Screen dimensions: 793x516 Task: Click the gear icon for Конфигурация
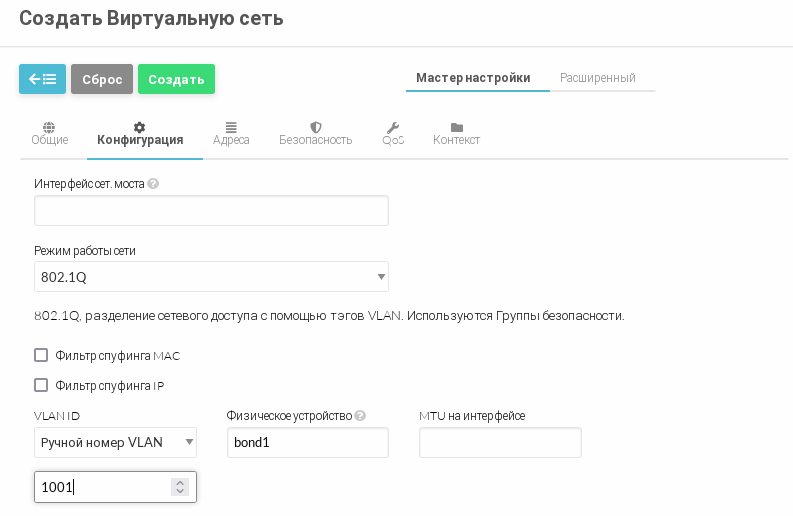point(140,127)
